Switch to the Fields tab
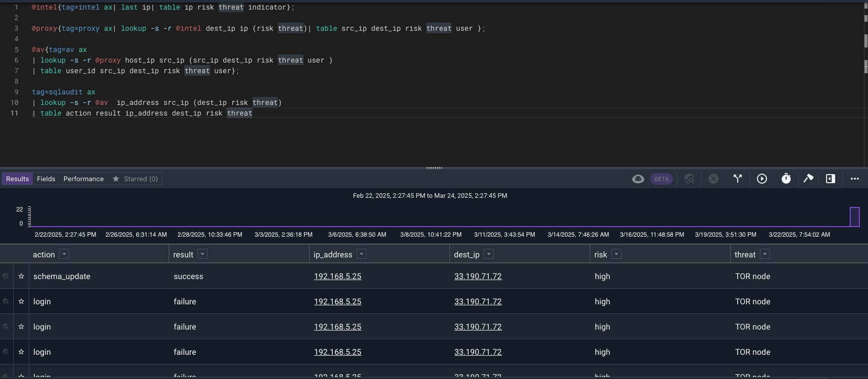Image resolution: width=868 pixels, height=379 pixels. [x=46, y=179]
